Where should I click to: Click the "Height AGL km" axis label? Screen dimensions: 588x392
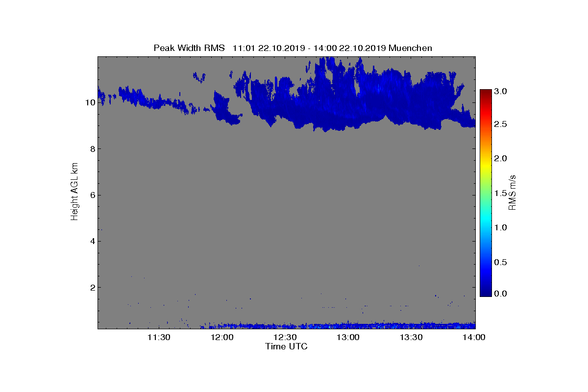pos(74,192)
